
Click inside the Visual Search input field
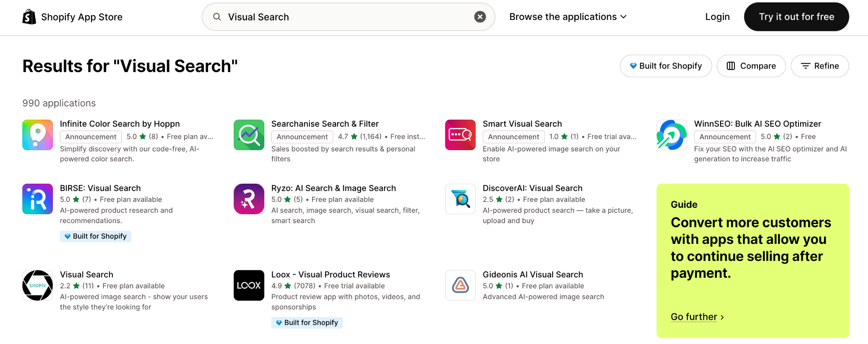[x=348, y=17]
